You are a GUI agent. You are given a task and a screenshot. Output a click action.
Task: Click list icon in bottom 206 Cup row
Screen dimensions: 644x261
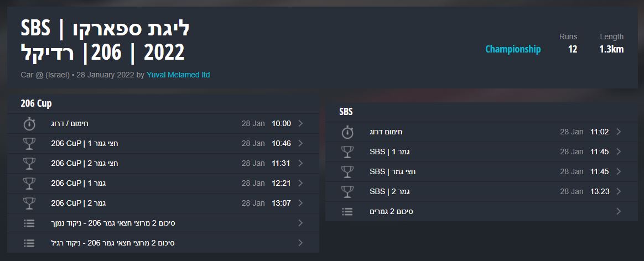tap(29, 243)
